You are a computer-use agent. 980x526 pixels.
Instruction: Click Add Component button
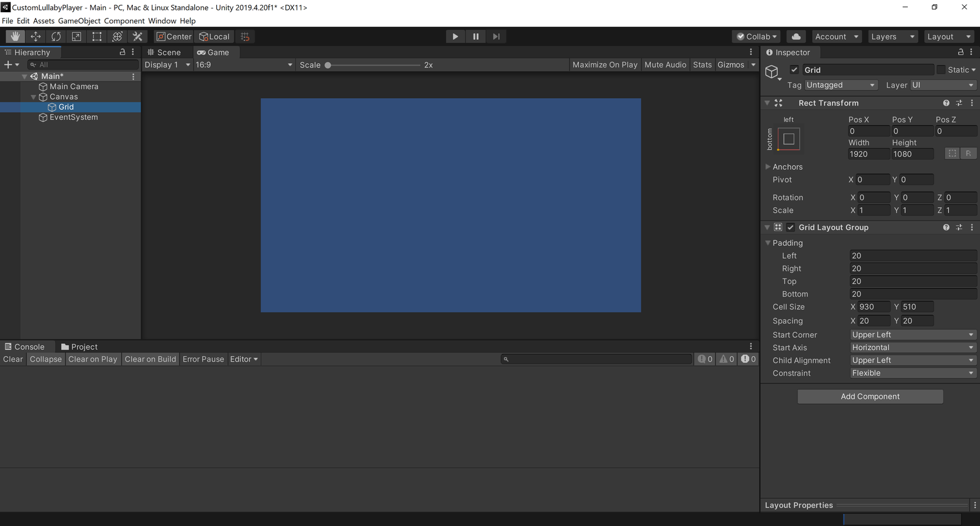[870, 397]
